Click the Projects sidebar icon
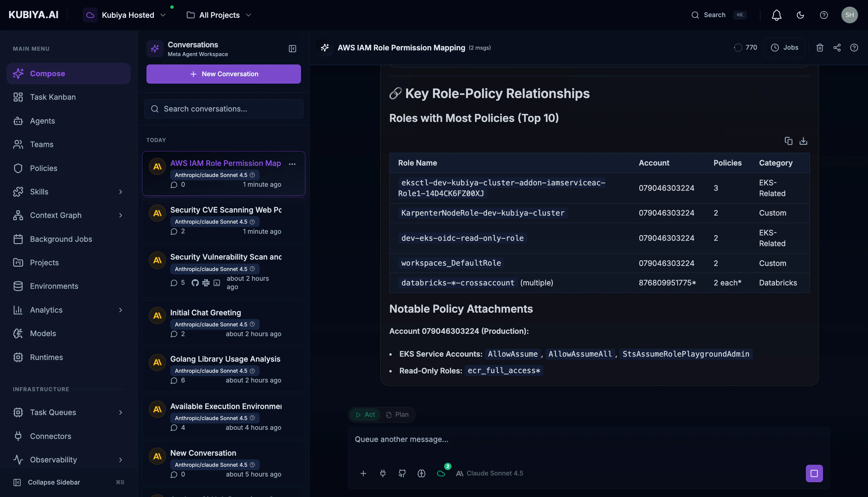The height and width of the screenshot is (497, 868). pos(18,263)
